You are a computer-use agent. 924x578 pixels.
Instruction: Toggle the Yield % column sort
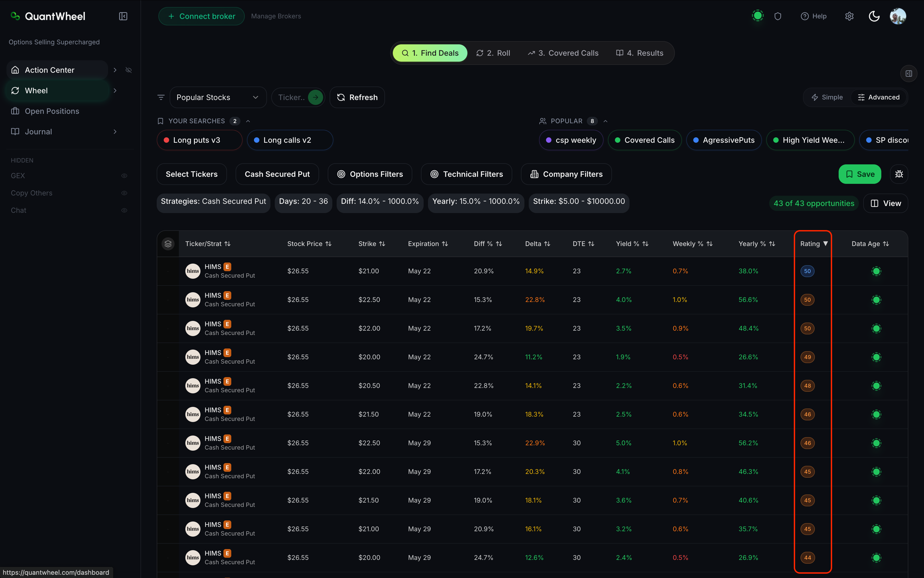tap(632, 244)
